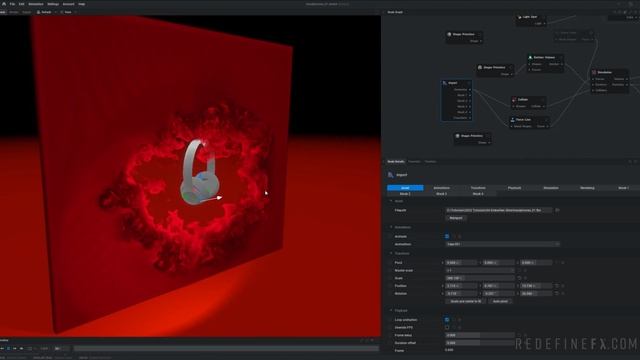Viewport: 640px width, 360px height.
Task: Select headphones model in the viewport
Action: 200,171
